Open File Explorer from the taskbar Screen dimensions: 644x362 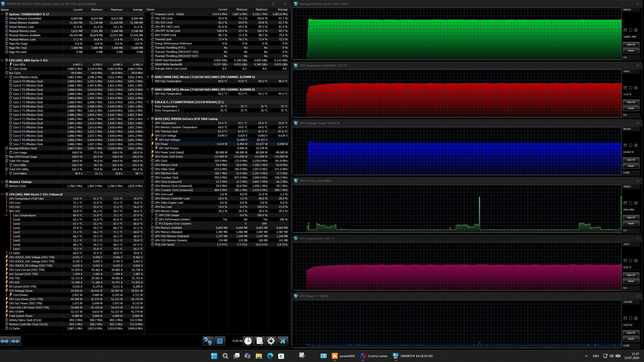pos(259,356)
